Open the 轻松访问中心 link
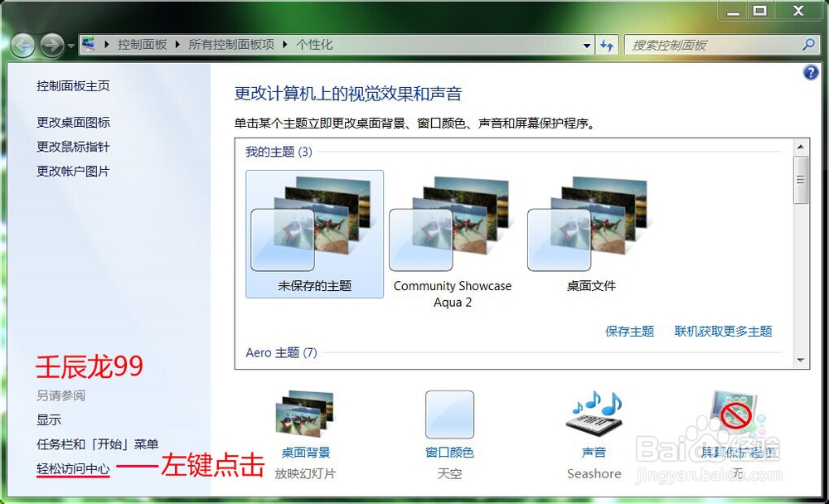Screen dimensions: 829x504 [x=73, y=468]
